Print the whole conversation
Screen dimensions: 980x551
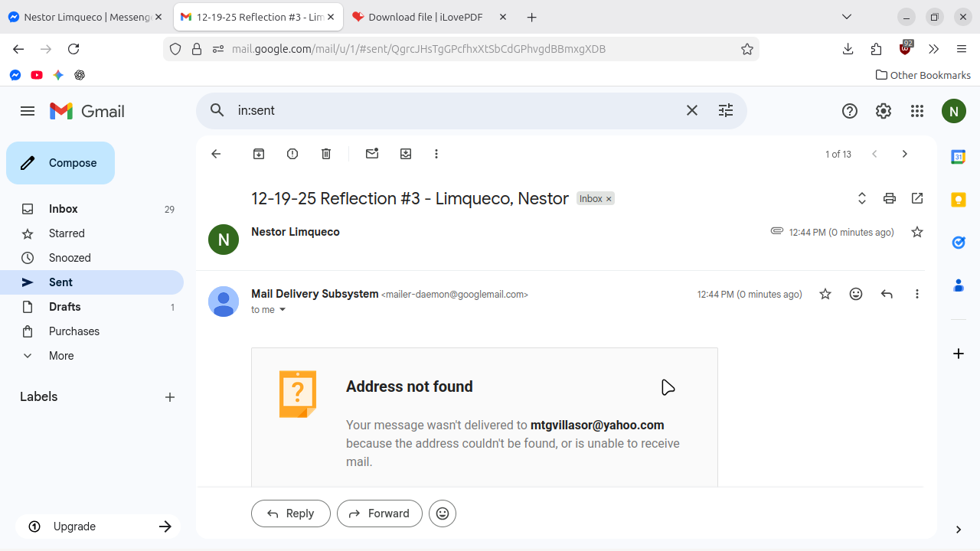pos(890,198)
